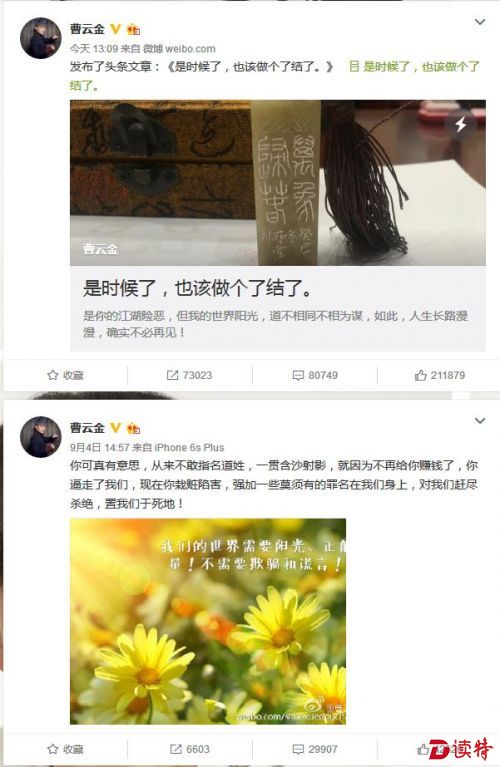This screenshot has width=500, height=767.
Task: Expand the chevron menu on the second post
Action: pos(480,421)
